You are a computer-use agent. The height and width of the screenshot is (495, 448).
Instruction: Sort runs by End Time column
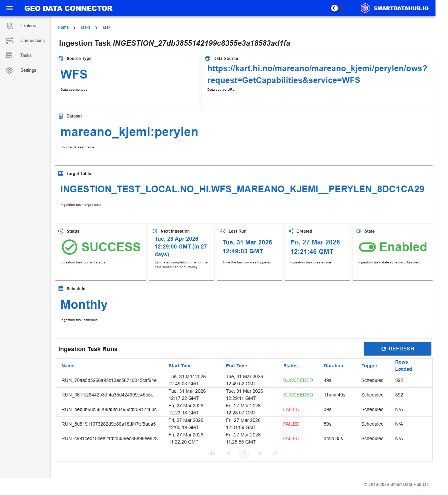pyautogui.click(x=236, y=366)
